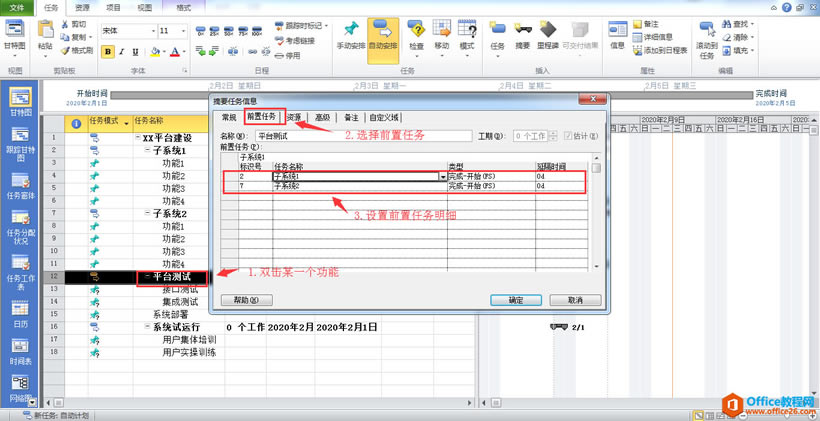Open the font name 宋体 dropdown
The height and width of the screenshot is (421, 820).
[x=153, y=31]
